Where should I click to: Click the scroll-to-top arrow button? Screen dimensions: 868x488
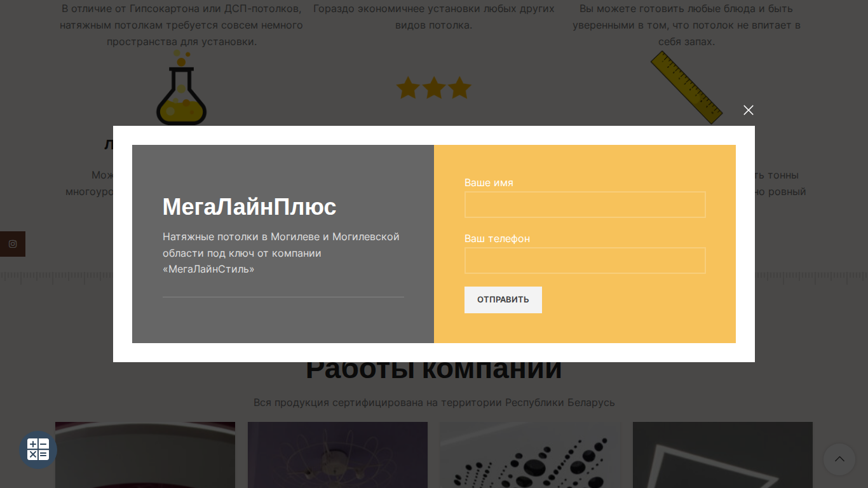coord(839,459)
